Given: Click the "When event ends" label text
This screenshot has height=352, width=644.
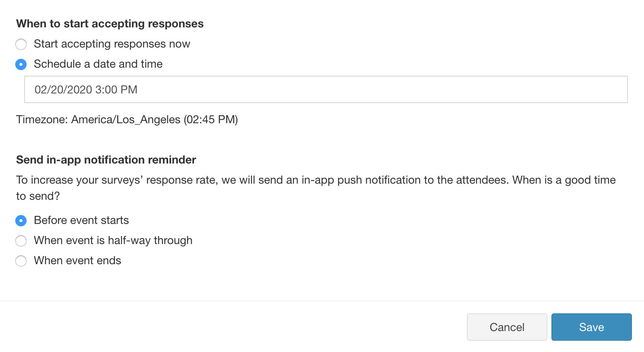Looking at the screenshot, I should coord(77,261).
